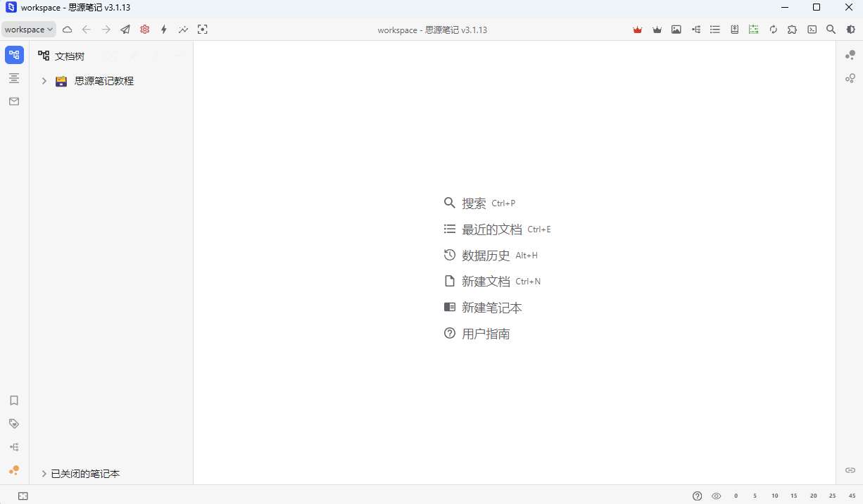Viewport: 863px width, 504px height.
Task: Open the inbox envelope panel
Action: point(14,101)
